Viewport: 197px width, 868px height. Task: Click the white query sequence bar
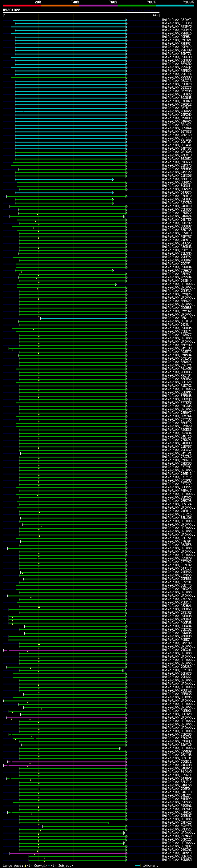81,13
